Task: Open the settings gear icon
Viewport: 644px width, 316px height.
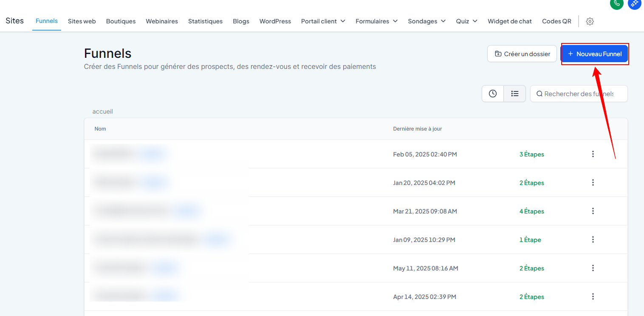Action: [x=590, y=21]
